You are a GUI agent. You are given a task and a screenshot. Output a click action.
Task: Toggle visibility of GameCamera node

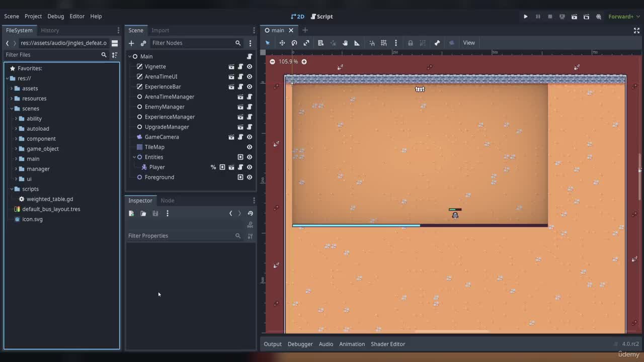click(250, 137)
